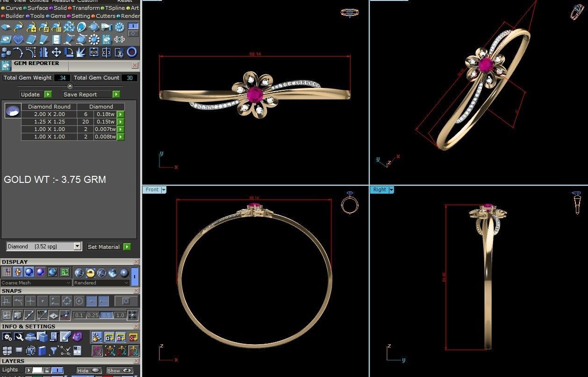Click the red grid wireframe display icon
588x377 pixels.
[7, 272]
